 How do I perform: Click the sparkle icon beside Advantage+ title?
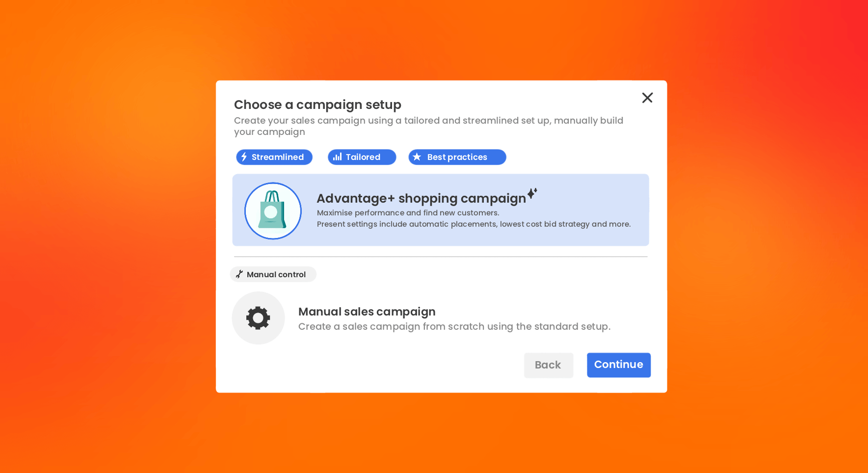tap(532, 193)
